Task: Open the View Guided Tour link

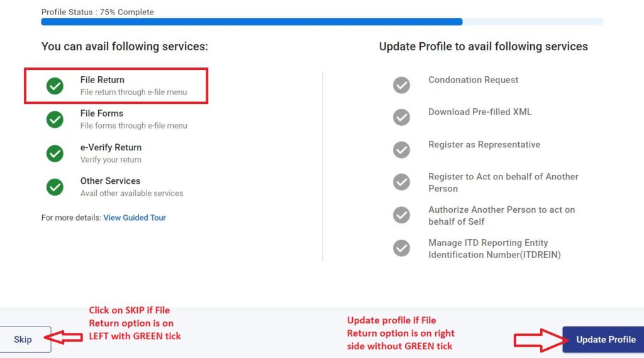Action: [135, 218]
